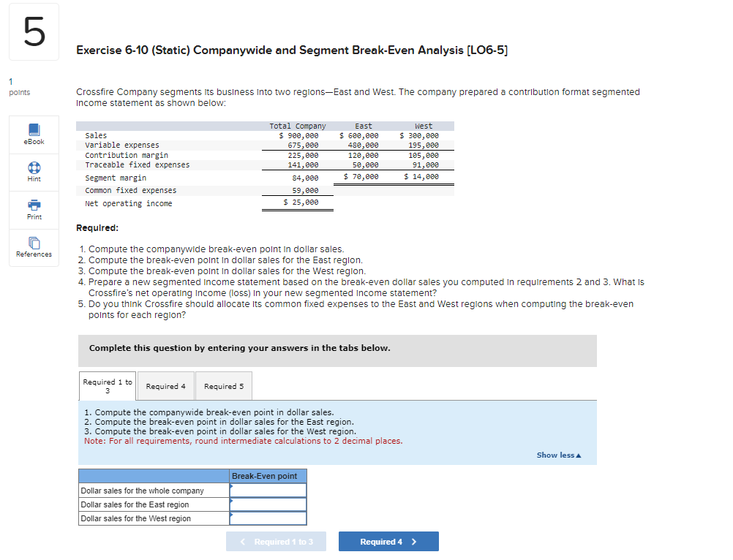
Task: Click the Print icon to print exercise
Action: (33, 210)
